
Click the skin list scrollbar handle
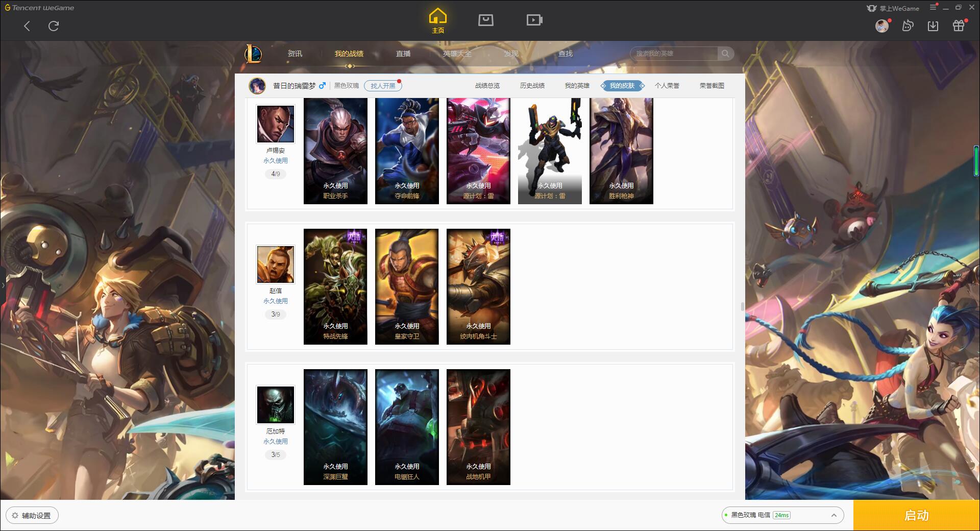pos(742,306)
